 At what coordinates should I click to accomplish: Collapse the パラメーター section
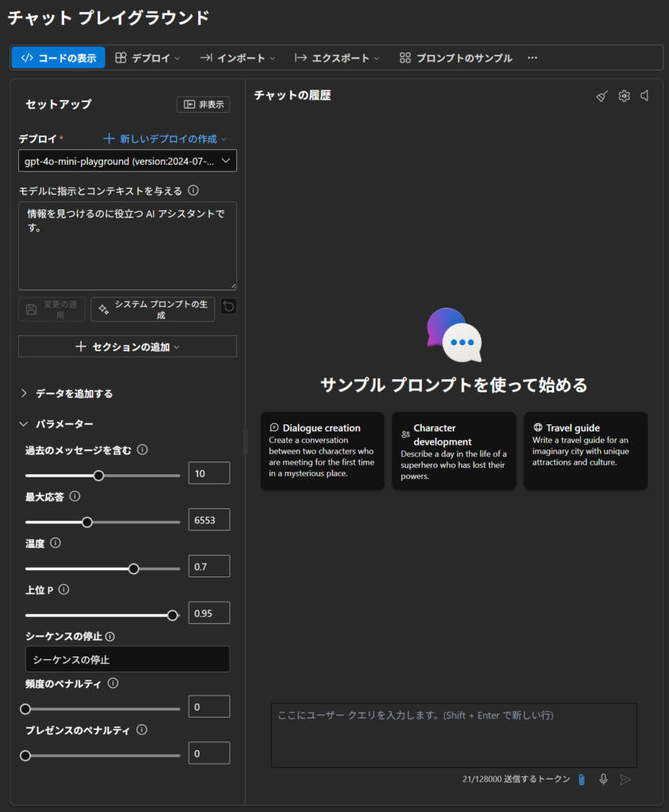24,424
